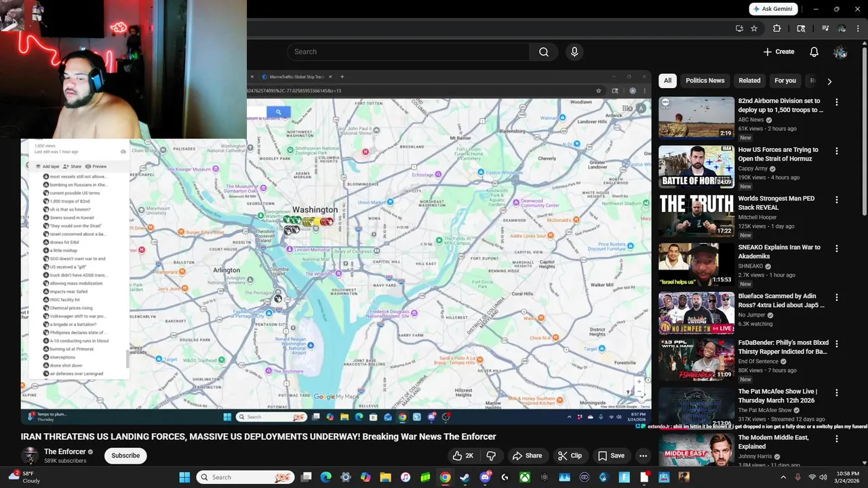Open Google Chrome from the taskbar
868x488 pixels.
pyautogui.click(x=445, y=477)
